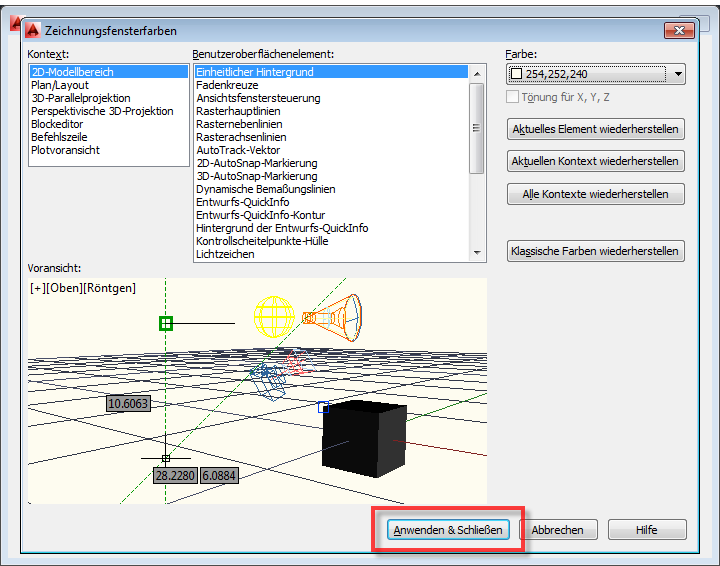
Task: Click Klassische Farben wiederherstellen button
Action: tap(596, 251)
